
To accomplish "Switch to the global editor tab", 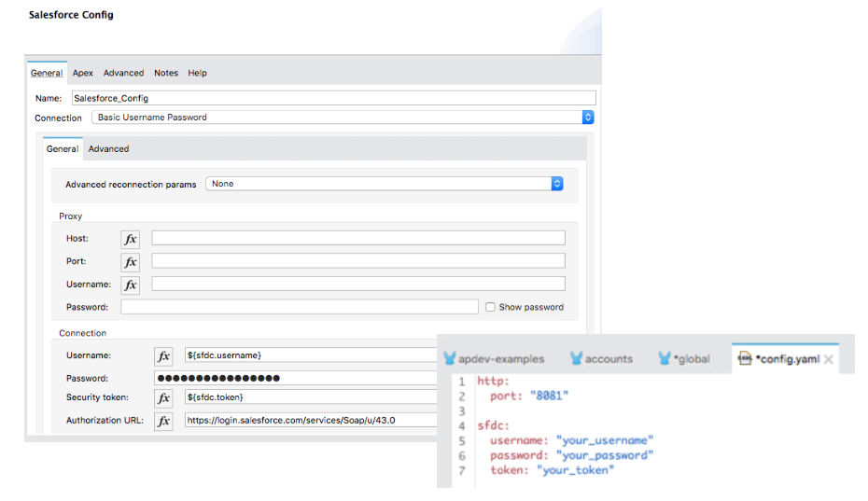I will click(684, 359).
